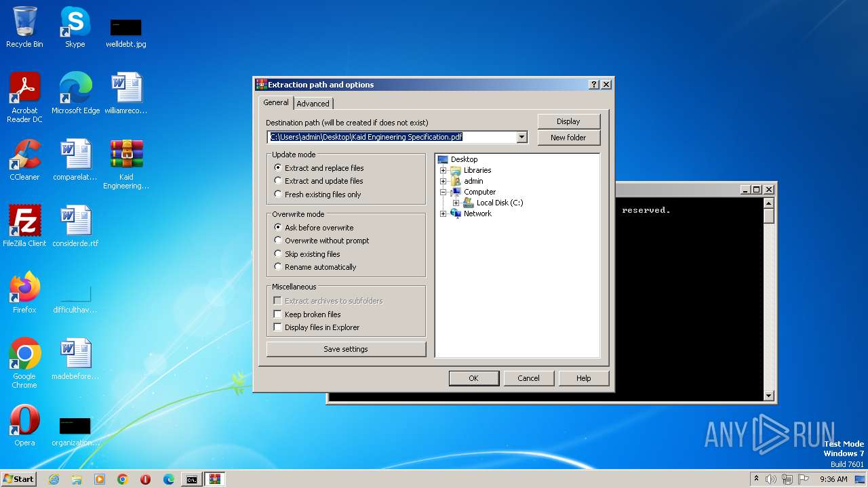Click Cancel in the extraction dialog
Viewport: 868px width, 488px height.
point(528,378)
